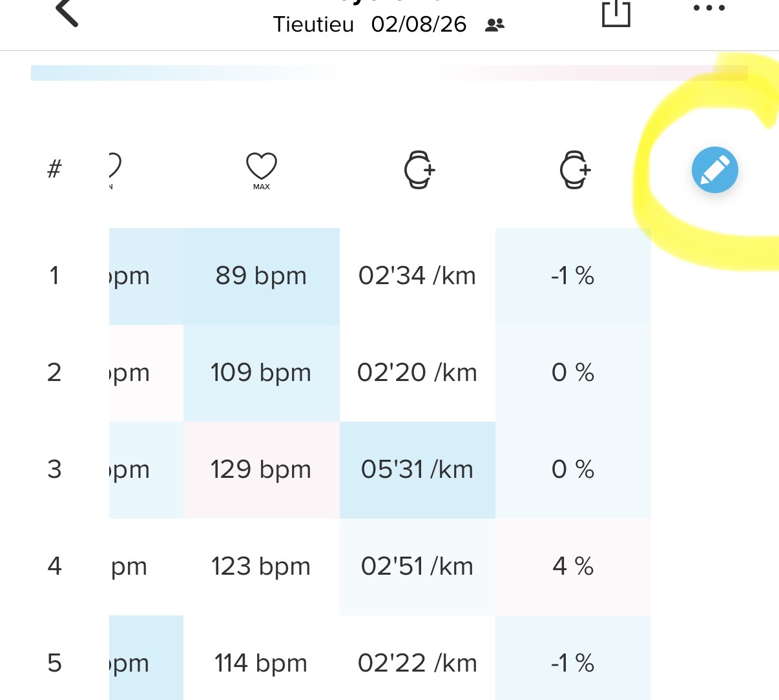Tap the blue-to-pink gradient bar
Viewport: 779px width, 700px height.
point(389,72)
